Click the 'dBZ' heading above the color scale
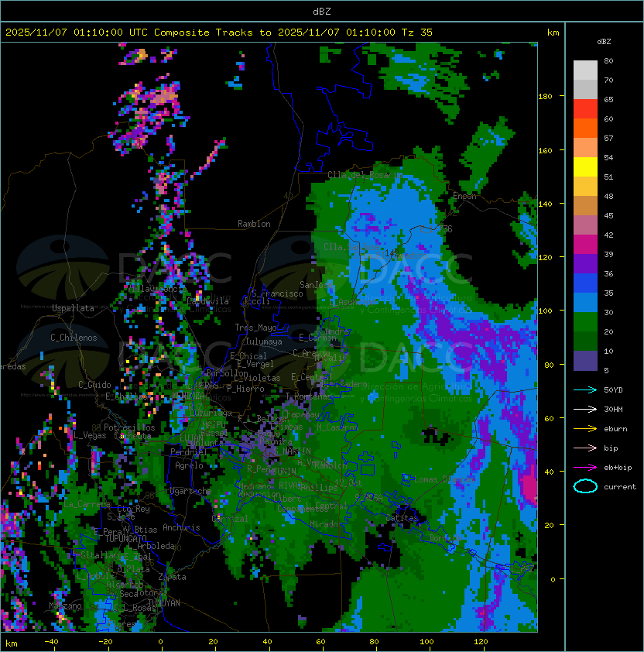The width and height of the screenshot is (644, 652). [604, 42]
